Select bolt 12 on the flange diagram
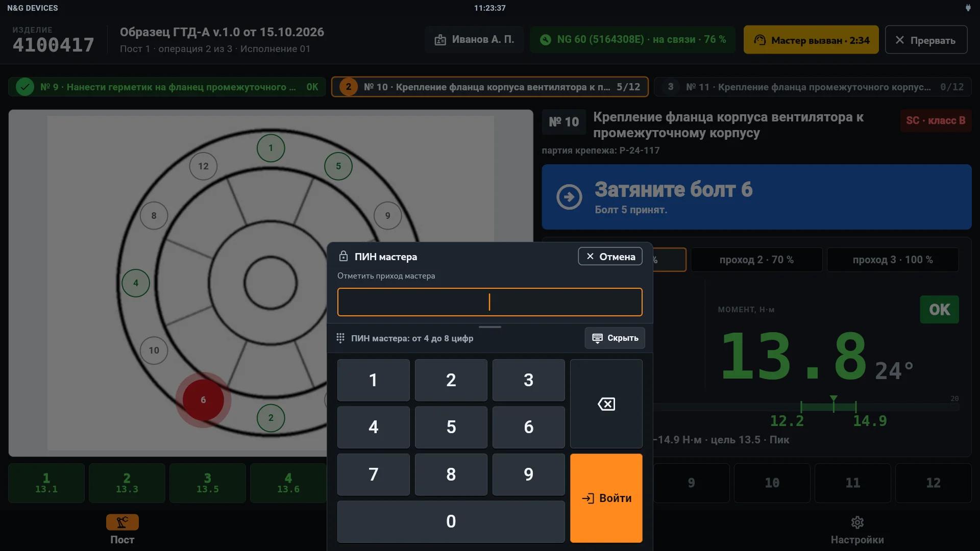 [x=203, y=166]
